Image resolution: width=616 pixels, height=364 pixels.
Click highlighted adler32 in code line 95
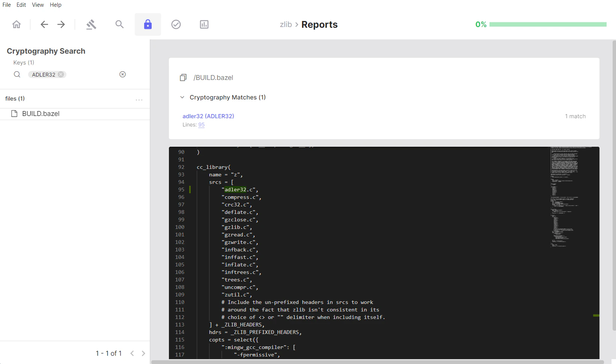click(235, 190)
